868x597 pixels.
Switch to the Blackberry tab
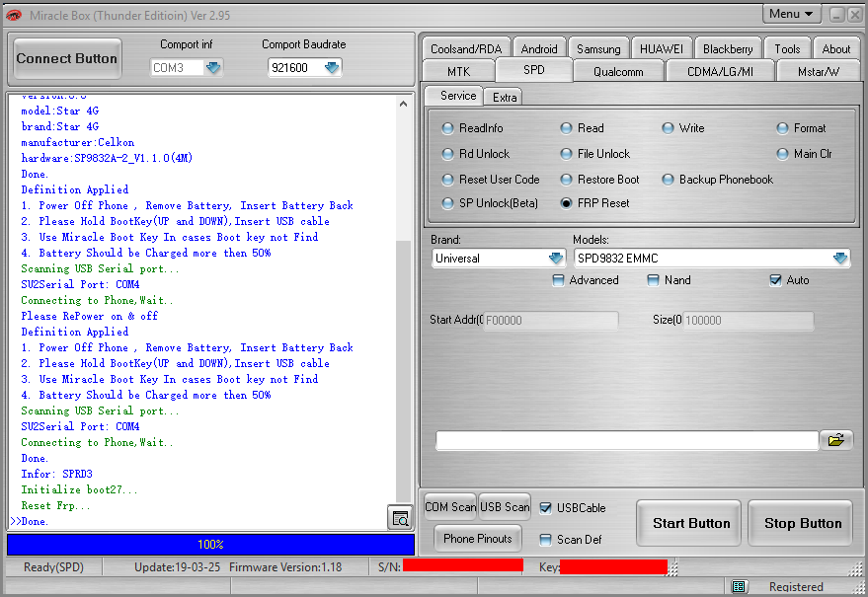coord(728,48)
